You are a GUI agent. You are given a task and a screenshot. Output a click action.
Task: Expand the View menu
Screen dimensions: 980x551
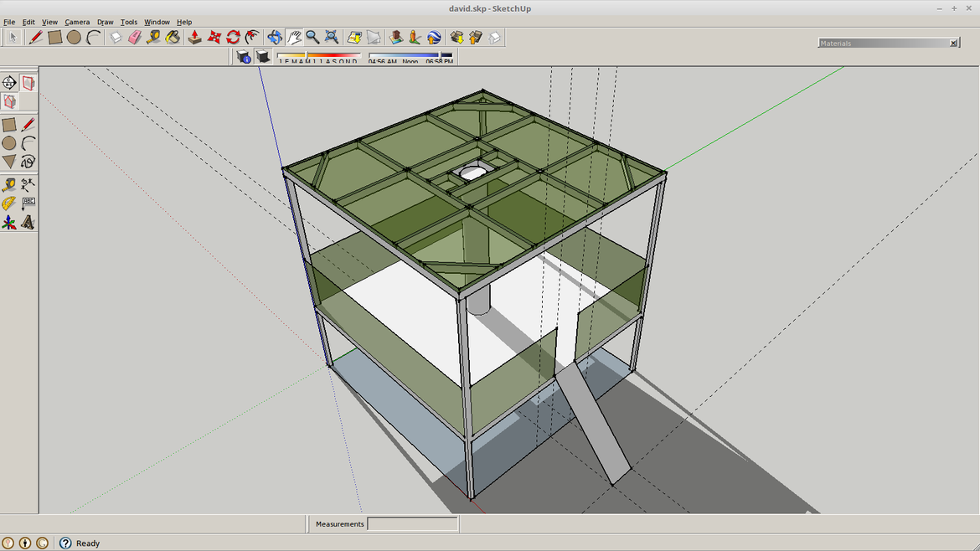[49, 22]
